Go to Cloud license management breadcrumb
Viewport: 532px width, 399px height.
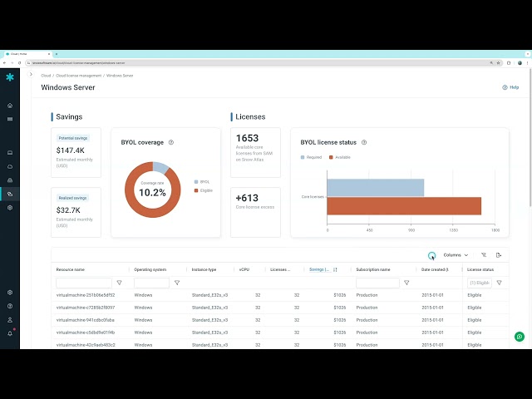click(x=84, y=76)
